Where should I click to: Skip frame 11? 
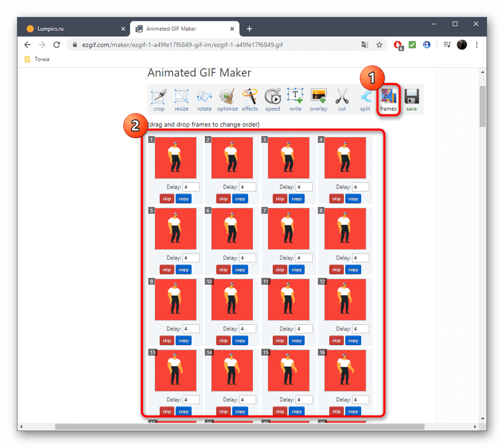[x=280, y=340]
